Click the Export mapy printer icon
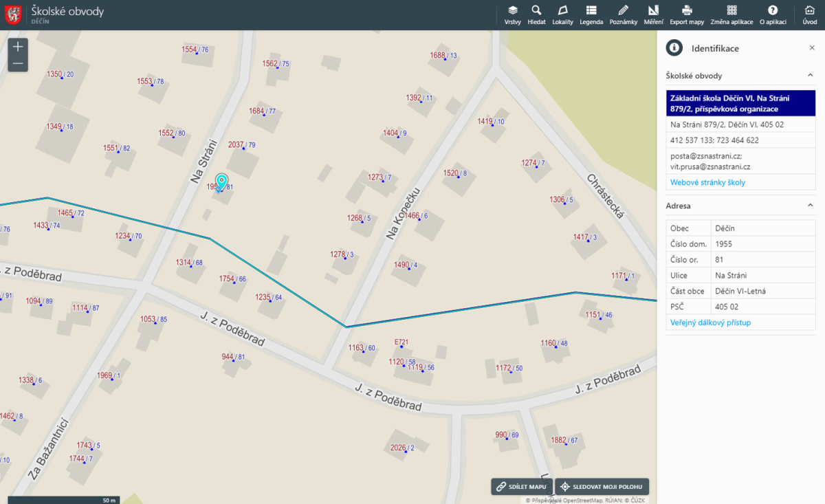Image resolution: width=825 pixels, height=504 pixels. (x=687, y=14)
